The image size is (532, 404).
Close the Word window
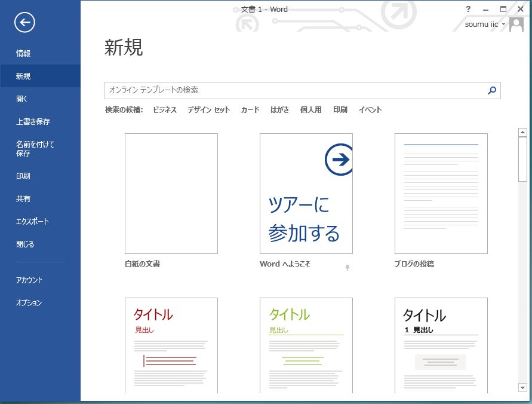pyautogui.click(x=521, y=9)
